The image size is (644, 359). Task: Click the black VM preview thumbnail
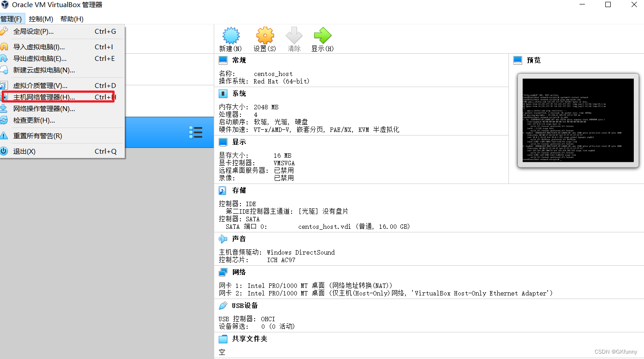point(578,120)
